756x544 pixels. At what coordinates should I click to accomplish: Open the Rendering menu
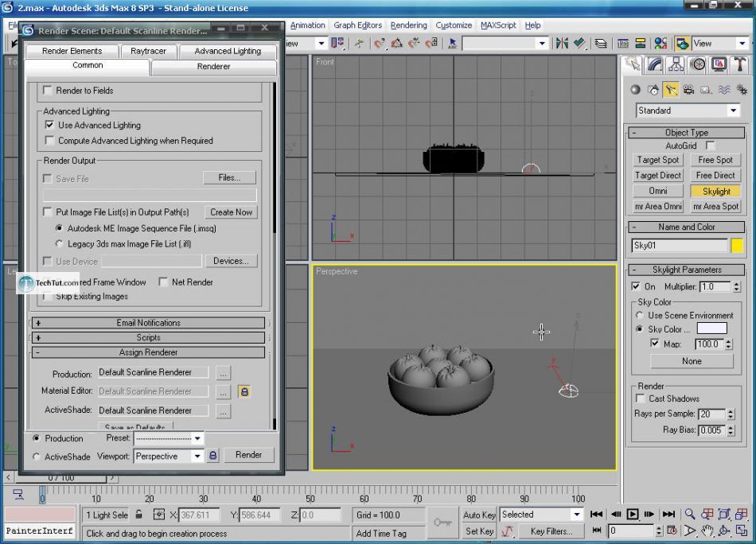[x=408, y=25]
